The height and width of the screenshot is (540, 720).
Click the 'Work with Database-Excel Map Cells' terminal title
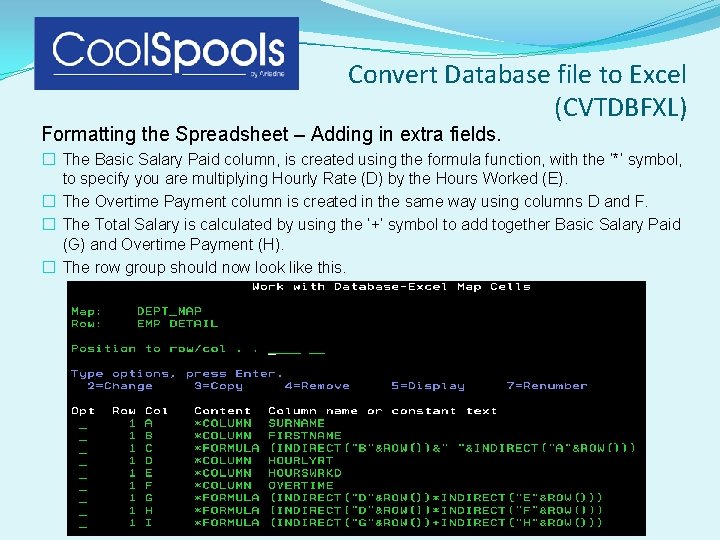coord(391,287)
